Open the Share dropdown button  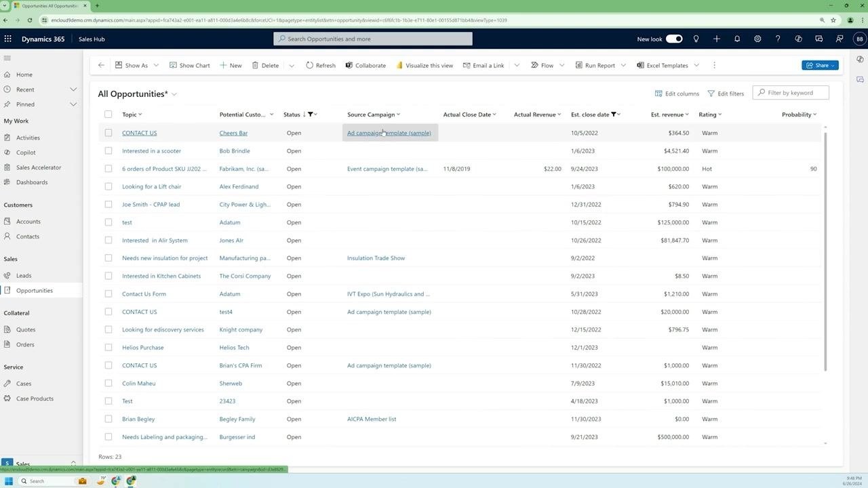(x=821, y=65)
